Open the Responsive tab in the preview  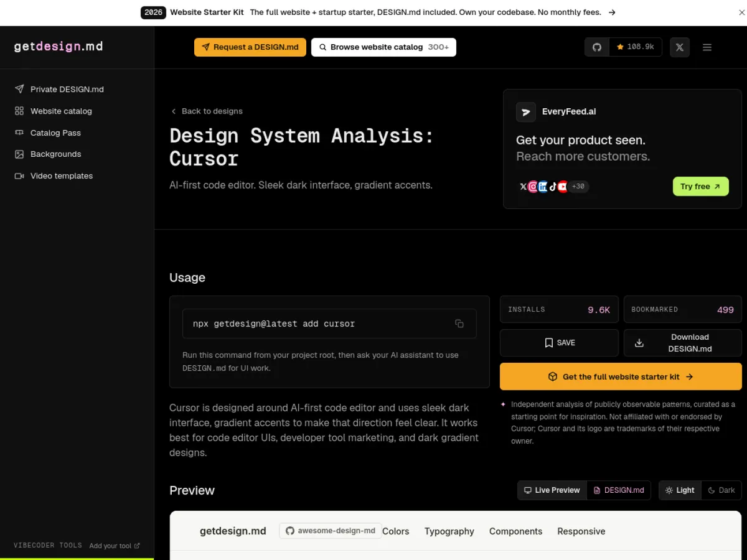[581, 531]
